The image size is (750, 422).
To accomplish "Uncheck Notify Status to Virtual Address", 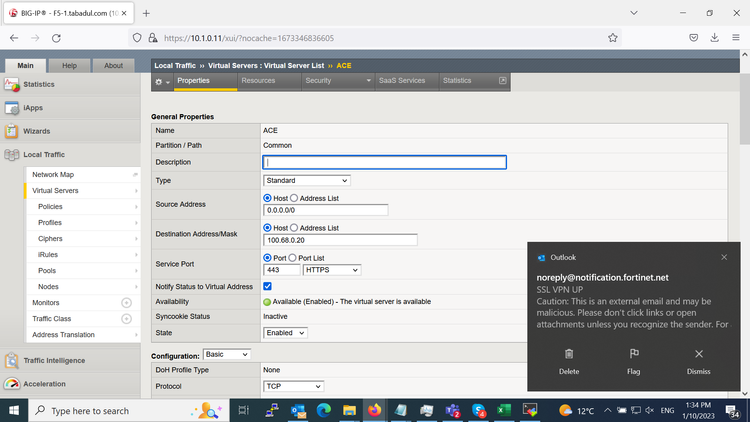I will (x=267, y=286).
